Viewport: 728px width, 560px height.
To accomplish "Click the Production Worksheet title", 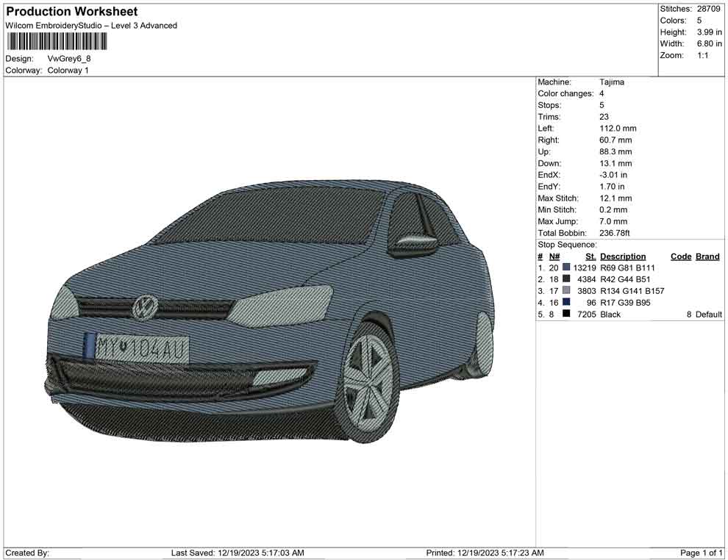I will click(72, 11).
